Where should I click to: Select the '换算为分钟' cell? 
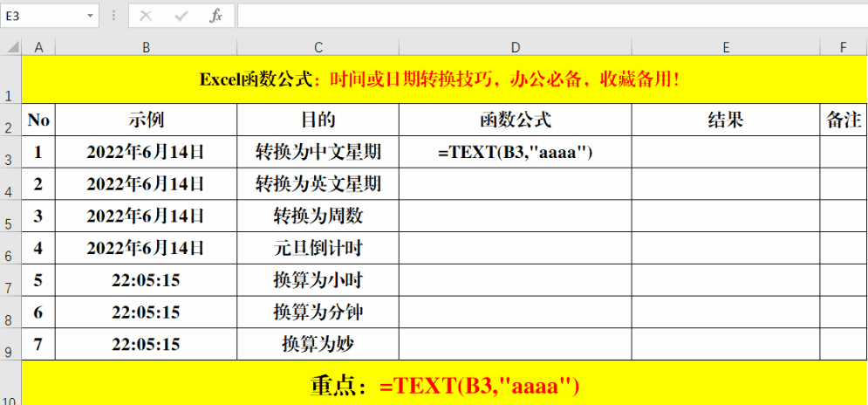pos(318,312)
